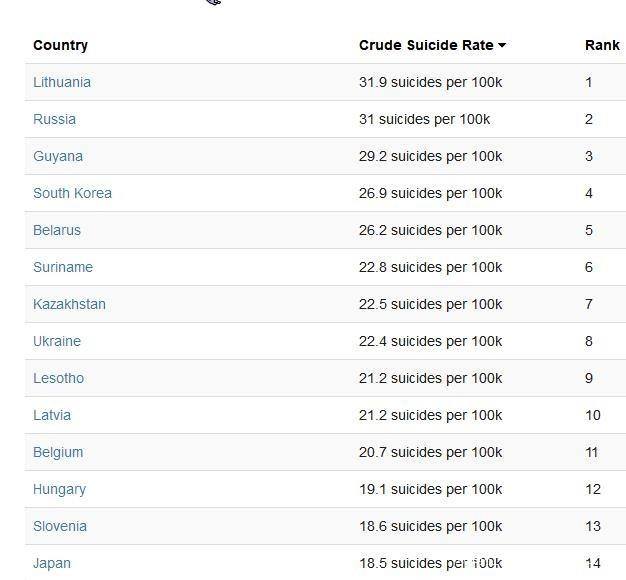Sort by the Country column header
The width and height of the screenshot is (626, 580).
point(60,45)
